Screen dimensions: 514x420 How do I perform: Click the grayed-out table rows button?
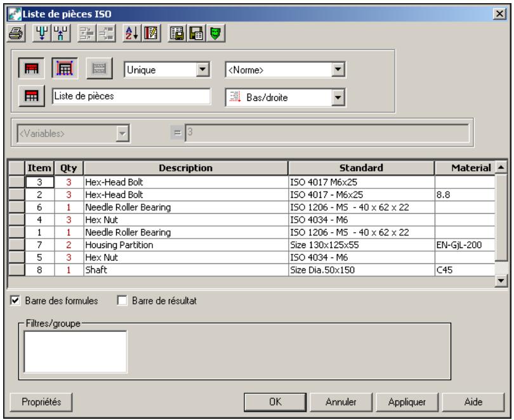pos(100,69)
